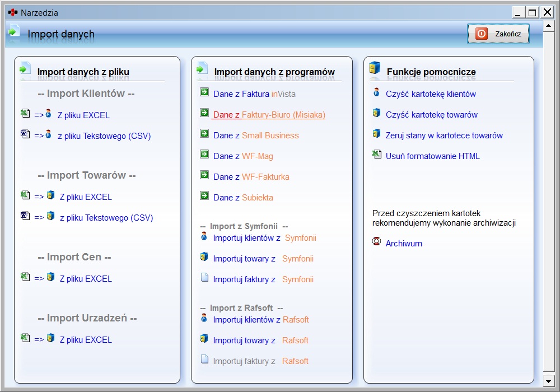Click the vertical scrollbar down arrow
560x392 pixels.
548,381
